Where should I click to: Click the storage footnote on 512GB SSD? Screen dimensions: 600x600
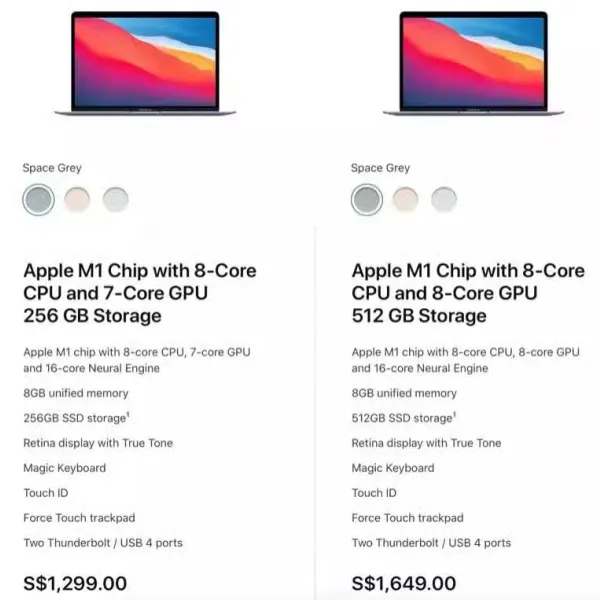coord(455,414)
